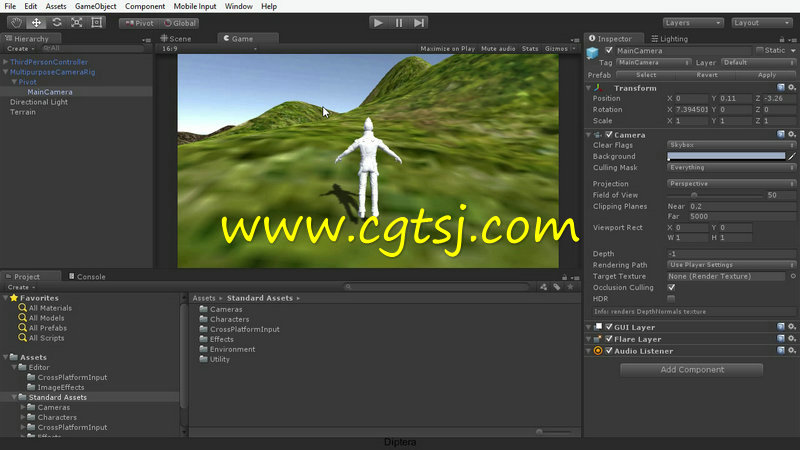Open Audio Listener gear menu

pos(792,351)
